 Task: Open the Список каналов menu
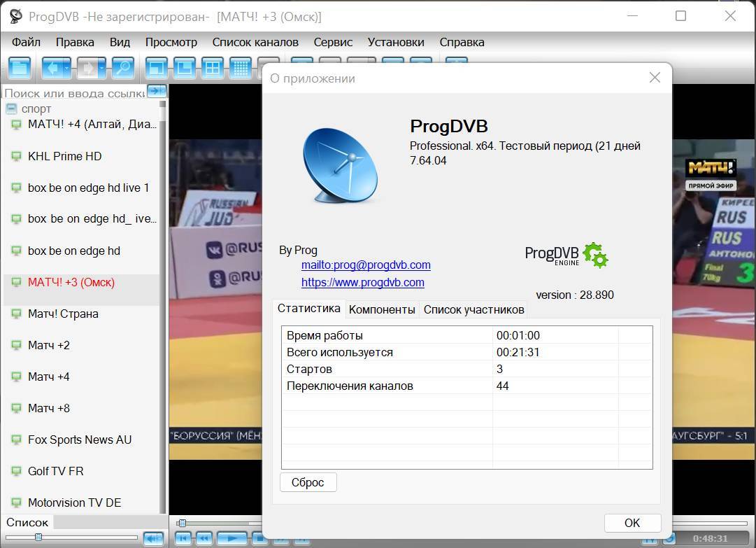[x=255, y=43]
